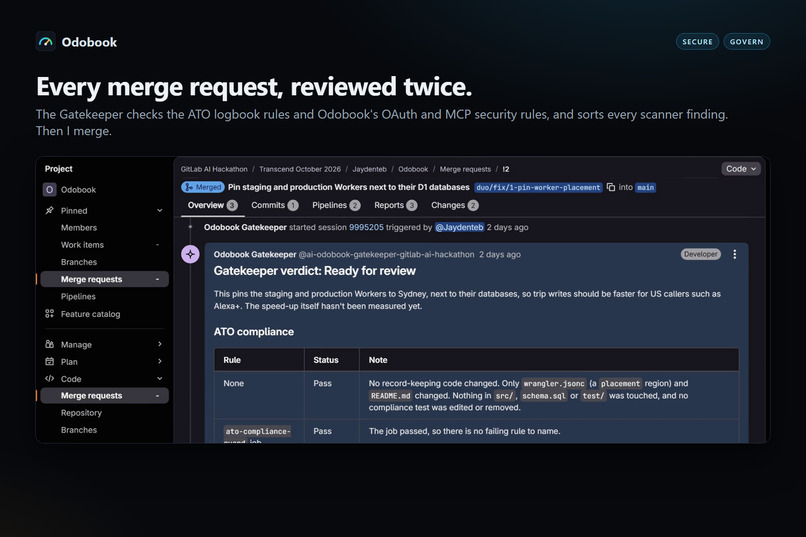Switch to the Commits tab

point(274,205)
